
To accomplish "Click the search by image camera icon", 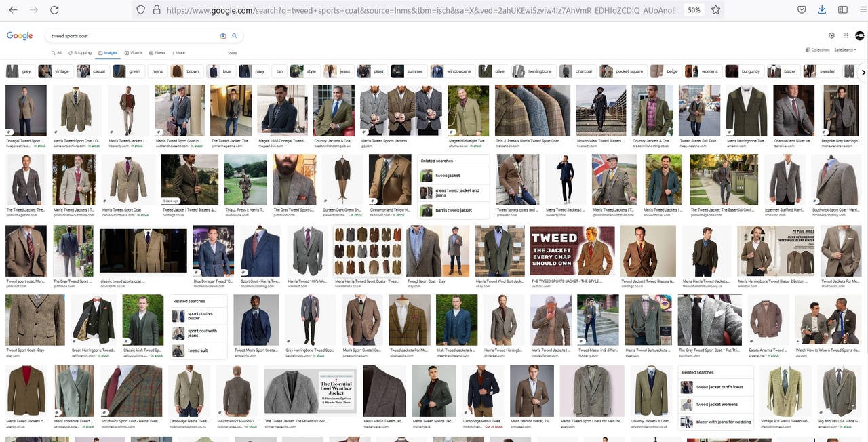I will [x=223, y=36].
